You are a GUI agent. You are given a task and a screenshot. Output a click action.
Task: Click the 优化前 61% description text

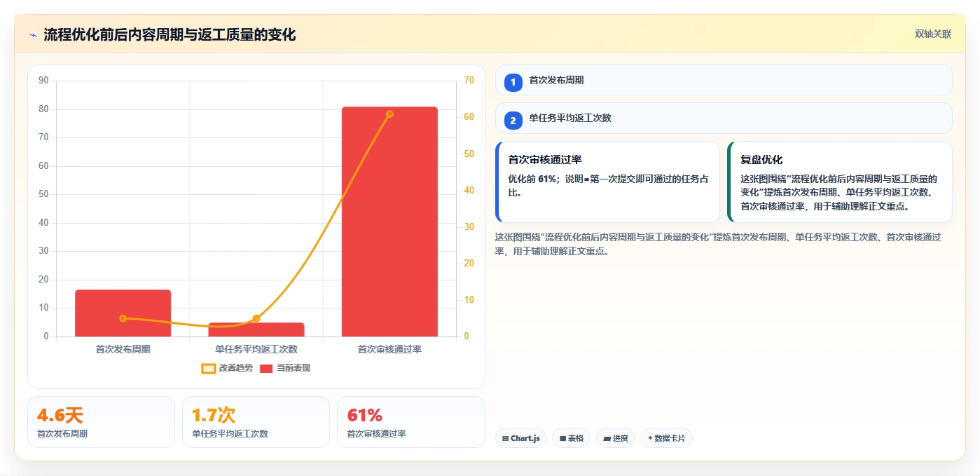[x=607, y=185]
